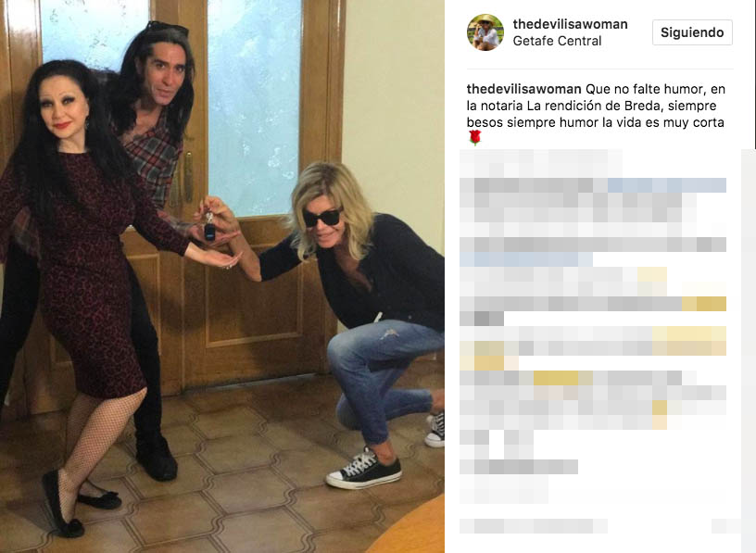The height and width of the screenshot is (553, 756).
Task: Click the second blurred blue hashtag link
Action: coord(525,259)
